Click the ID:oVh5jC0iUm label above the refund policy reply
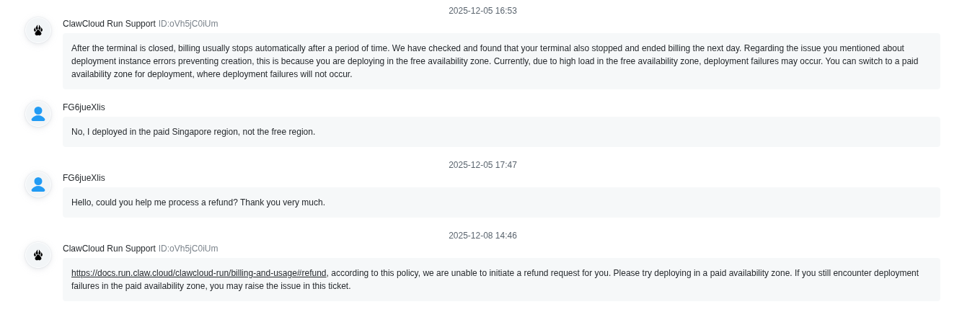This screenshot has height=312, width=980. pos(188,249)
